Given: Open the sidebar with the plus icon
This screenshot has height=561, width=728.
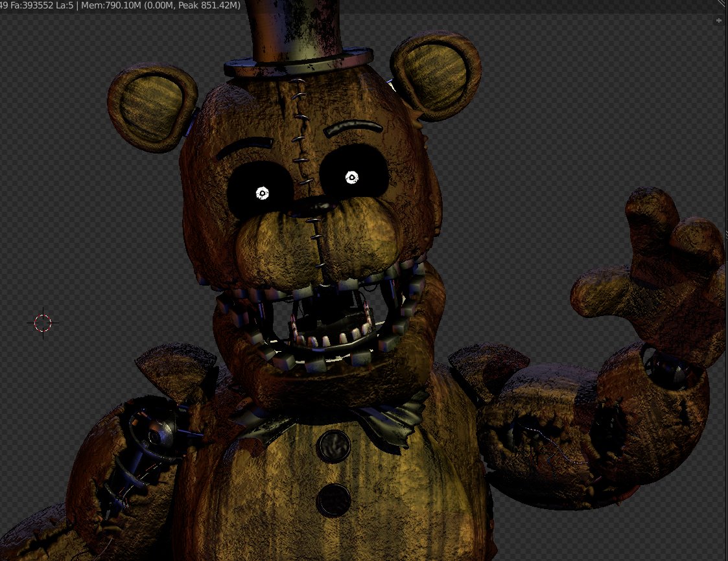Looking at the screenshot, I should tap(719, 21).
